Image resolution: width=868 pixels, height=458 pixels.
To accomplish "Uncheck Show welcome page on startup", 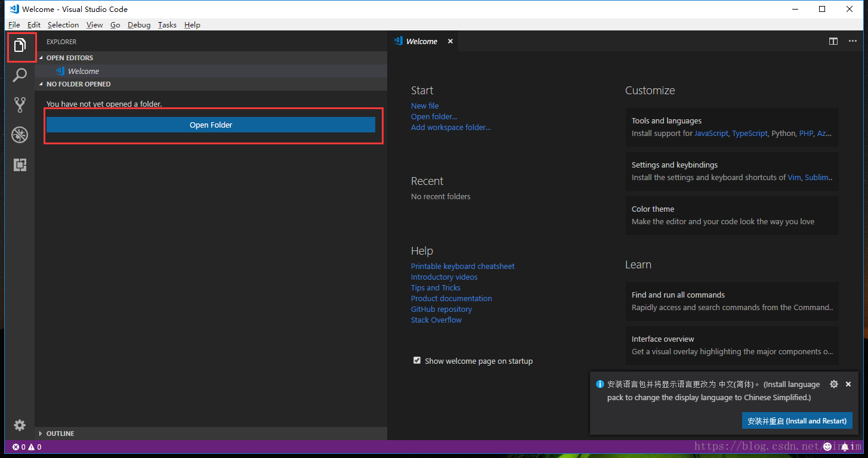I will pos(417,361).
